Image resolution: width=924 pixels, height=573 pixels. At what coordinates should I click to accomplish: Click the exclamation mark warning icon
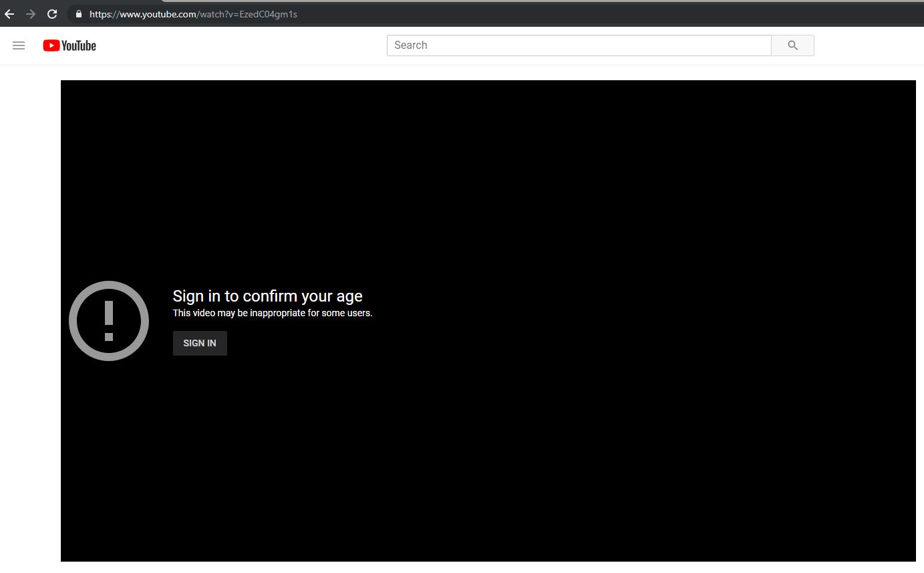click(109, 321)
